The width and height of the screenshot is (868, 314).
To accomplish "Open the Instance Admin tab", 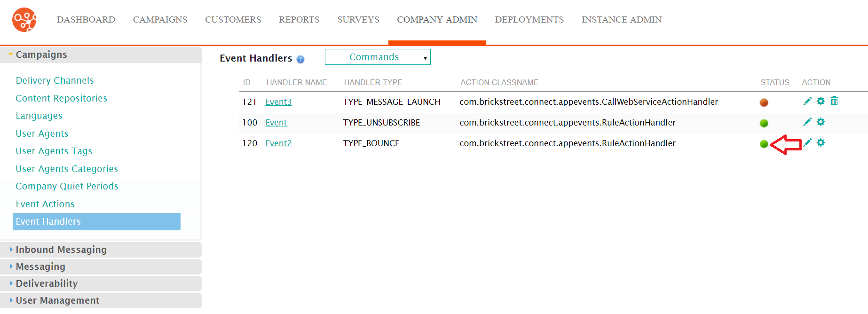I will 622,20.
